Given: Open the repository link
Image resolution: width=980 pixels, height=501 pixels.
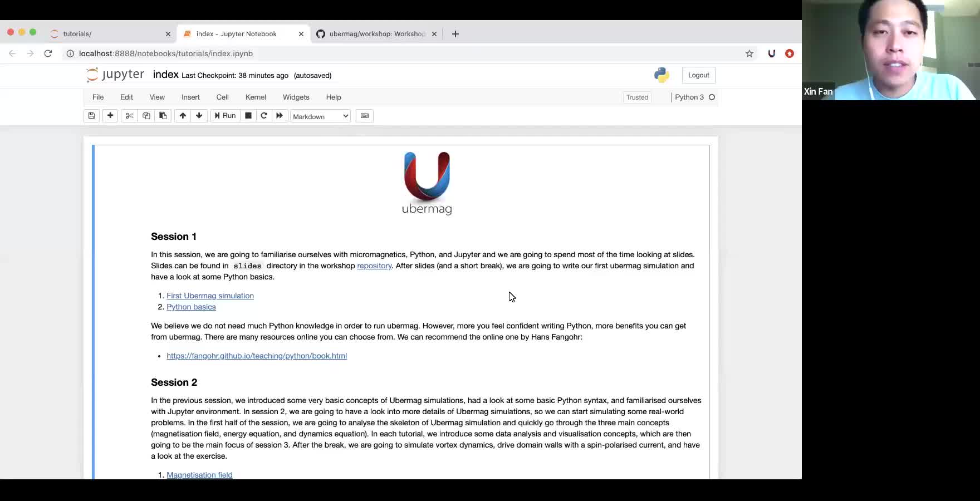Looking at the screenshot, I should (374, 266).
